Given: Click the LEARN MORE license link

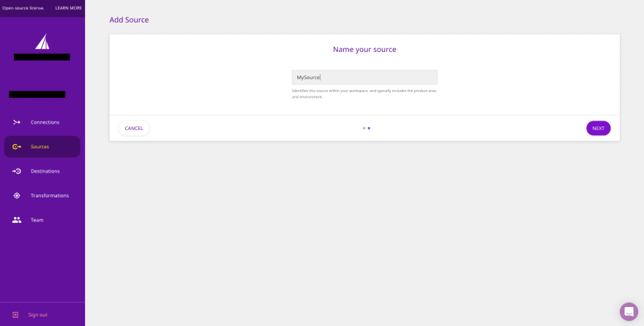Looking at the screenshot, I should tap(69, 8).
